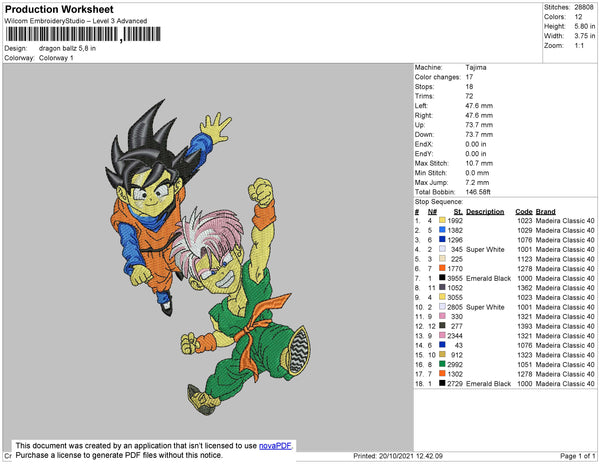Pick the purple-gray swatch of stop 8

tap(442, 287)
